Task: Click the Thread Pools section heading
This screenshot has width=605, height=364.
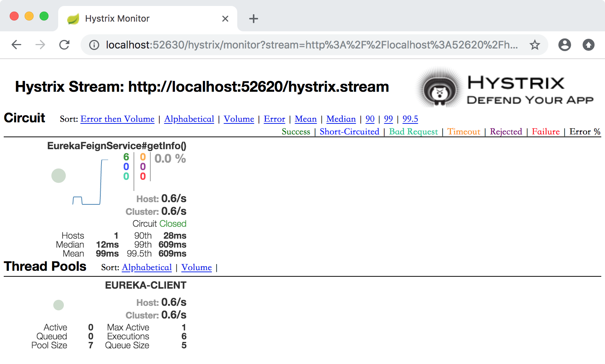Action: 45,266
